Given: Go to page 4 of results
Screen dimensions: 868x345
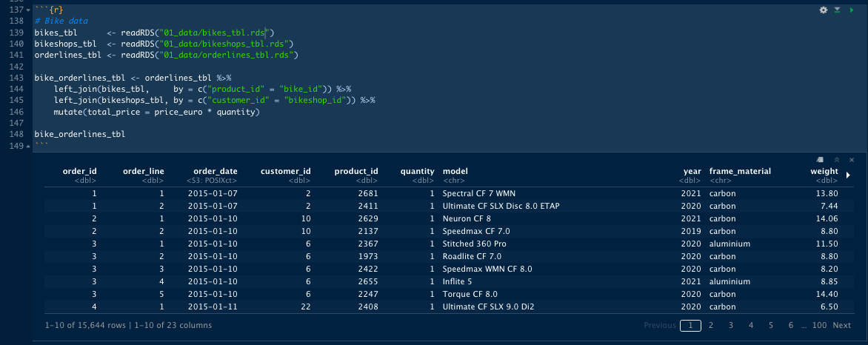Looking at the screenshot, I should click(x=751, y=326).
